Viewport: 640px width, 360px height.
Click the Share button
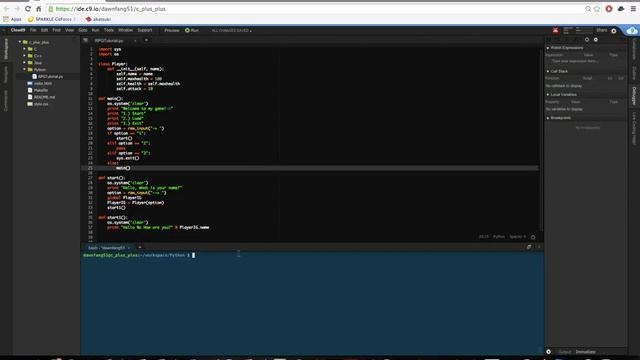pos(602,30)
